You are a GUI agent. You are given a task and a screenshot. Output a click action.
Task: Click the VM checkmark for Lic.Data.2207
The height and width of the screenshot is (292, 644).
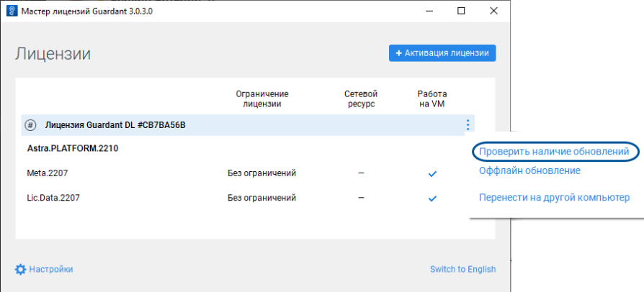(432, 198)
